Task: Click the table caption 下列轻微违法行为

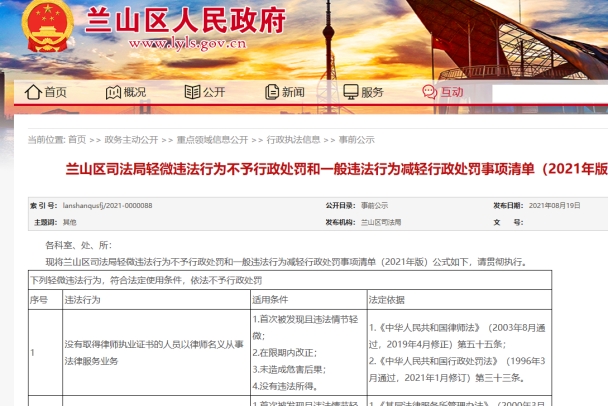Action: 146,280
